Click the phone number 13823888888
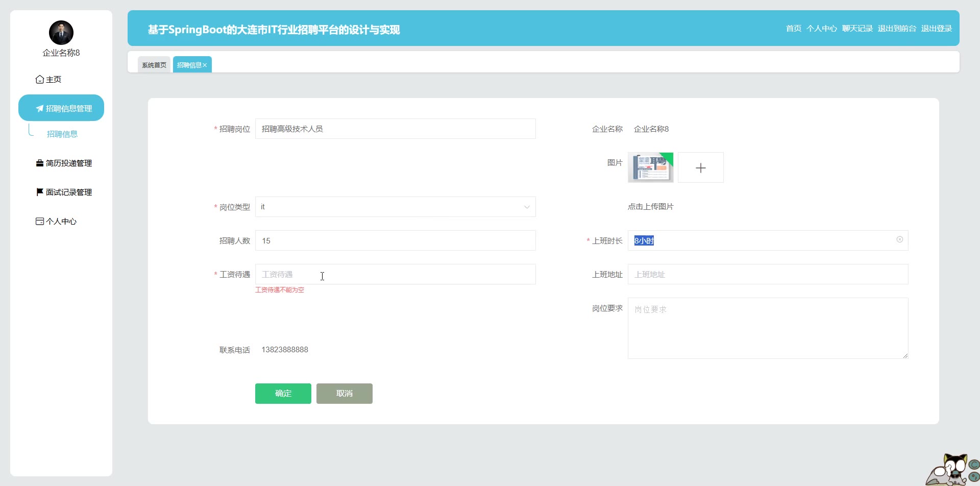Viewport: 980px width, 486px height. 285,350
